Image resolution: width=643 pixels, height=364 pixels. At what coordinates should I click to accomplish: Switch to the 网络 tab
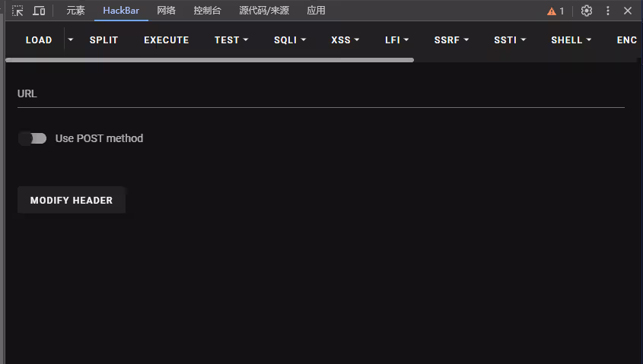167,11
